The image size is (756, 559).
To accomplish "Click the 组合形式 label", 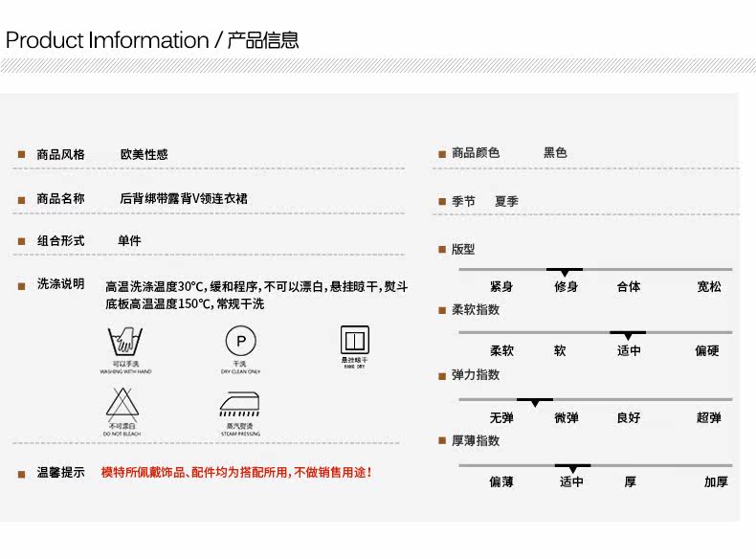I will point(60,240).
